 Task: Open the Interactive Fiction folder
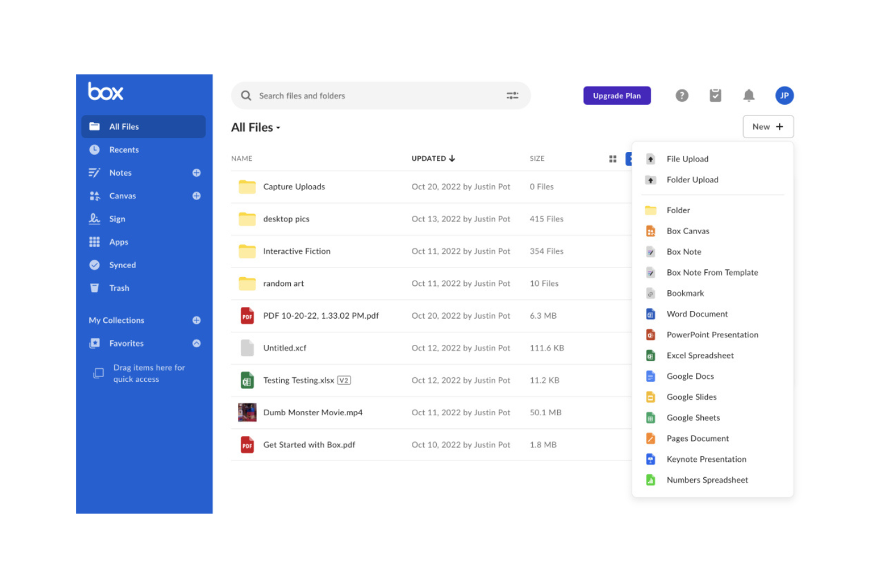coord(297,251)
